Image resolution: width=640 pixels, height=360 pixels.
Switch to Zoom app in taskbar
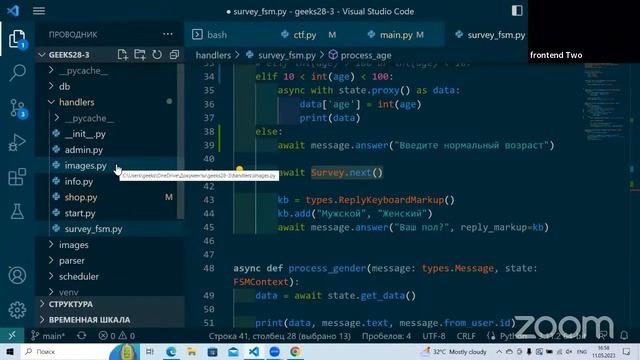pyautogui.click(x=274, y=351)
